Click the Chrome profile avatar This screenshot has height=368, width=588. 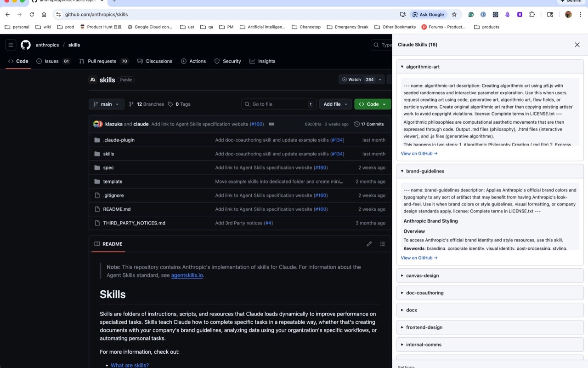pyautogui.click(x=568, y=14)
